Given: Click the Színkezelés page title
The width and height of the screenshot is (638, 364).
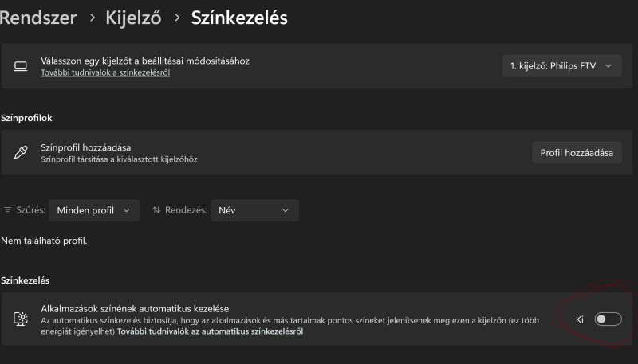Looking at the screenshot, I should pyautogui.click(x=239, y=18).
